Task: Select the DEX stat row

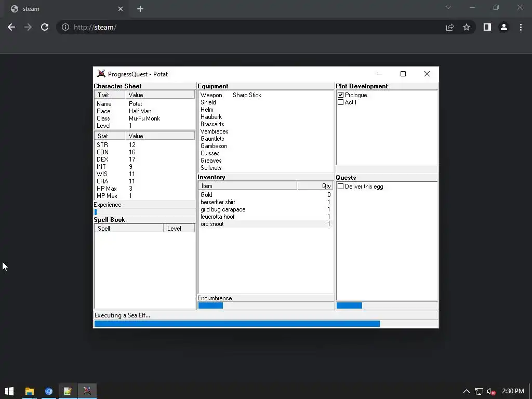Action: 144,159
